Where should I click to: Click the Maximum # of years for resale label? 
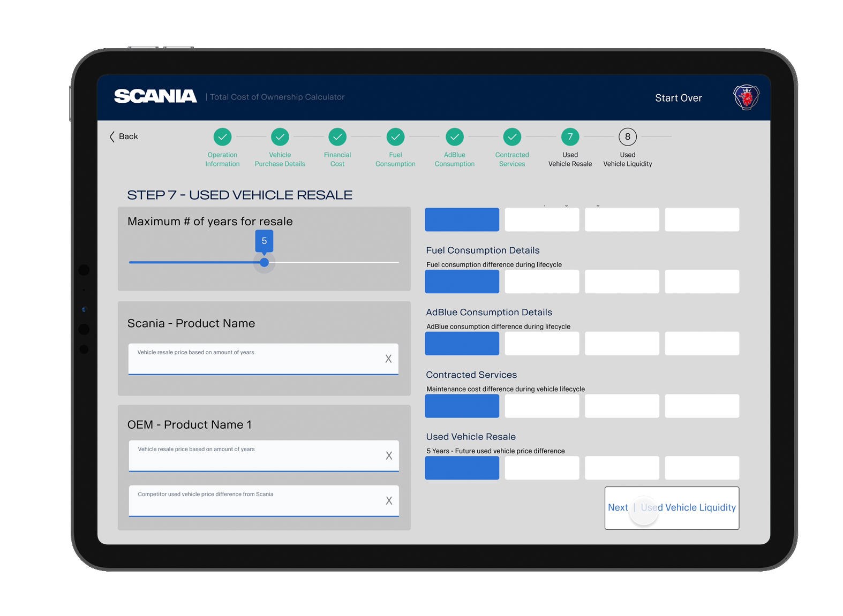pyautogui.click(x=210, y=222)
